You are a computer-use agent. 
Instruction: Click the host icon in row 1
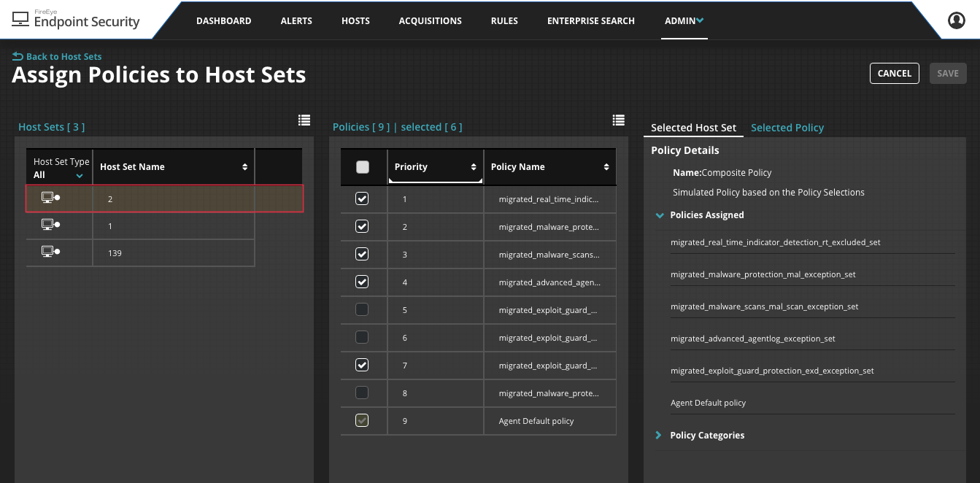pyautogui.click(x=50, y=225)
